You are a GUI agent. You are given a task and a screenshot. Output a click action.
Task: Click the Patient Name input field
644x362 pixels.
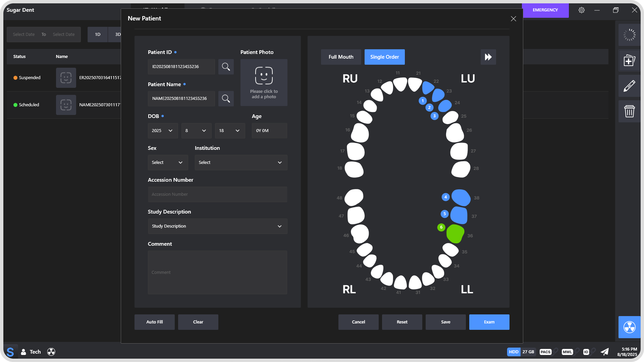[x=181, y=99]
